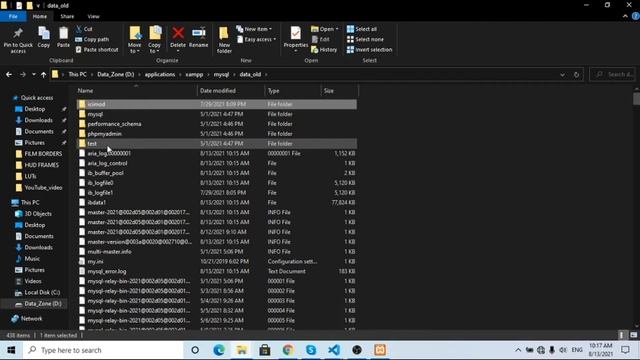Select the phpmyadmin folder
Image resolution: width=640 pixels, height=360 pixels.
[217, 133]
